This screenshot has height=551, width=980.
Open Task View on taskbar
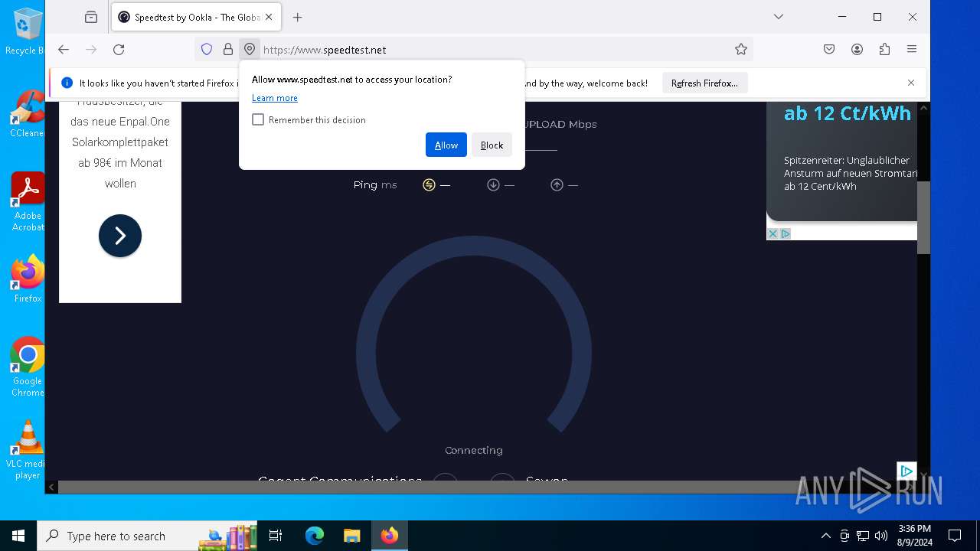click(x=276, y=536)
